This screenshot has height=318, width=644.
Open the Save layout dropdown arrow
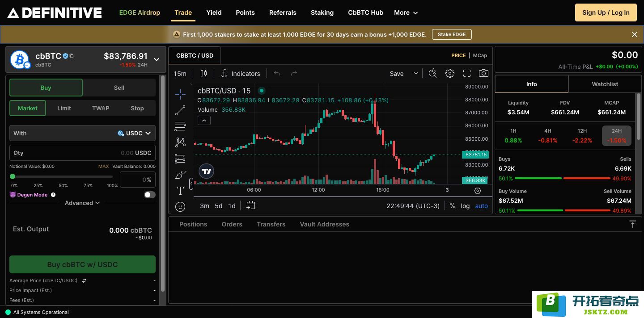416,73
